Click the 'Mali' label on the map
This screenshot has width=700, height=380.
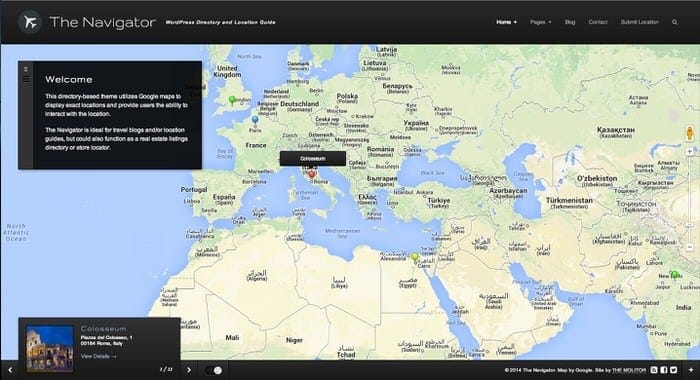click(232, 338)
